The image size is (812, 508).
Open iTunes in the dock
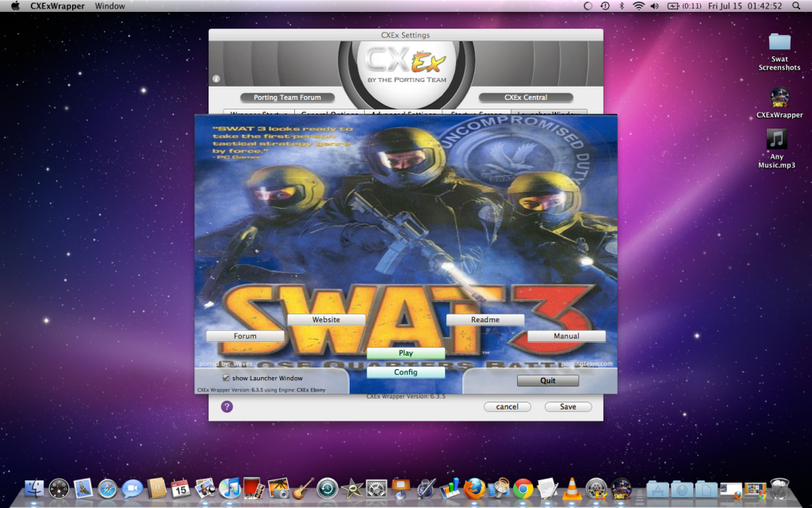tap(229, 488)
